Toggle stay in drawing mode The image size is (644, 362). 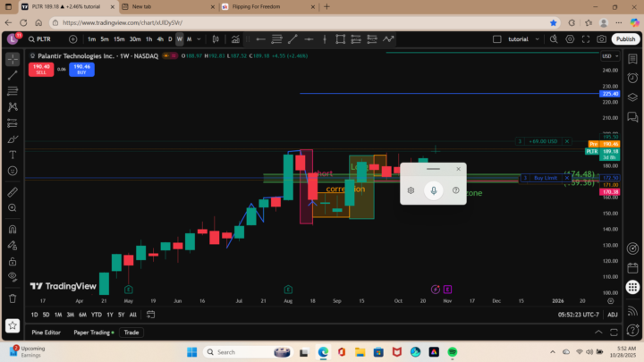[x=13, y=245]
